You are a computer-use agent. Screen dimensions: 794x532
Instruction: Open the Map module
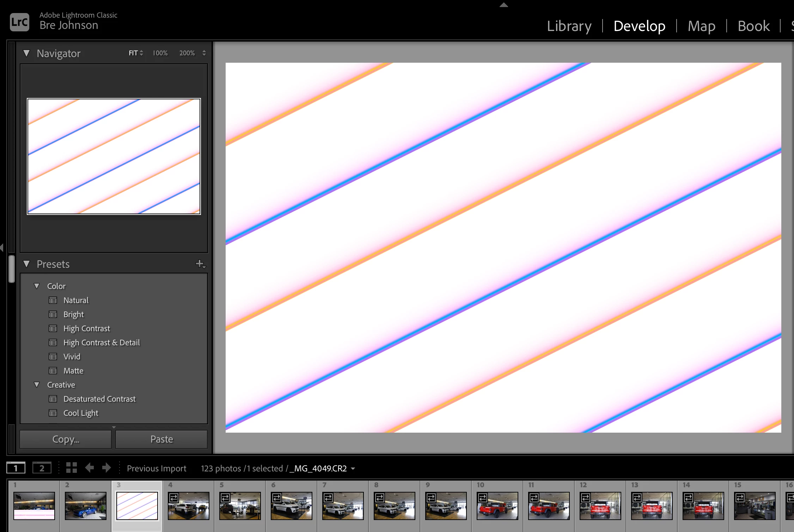[701, 26]
